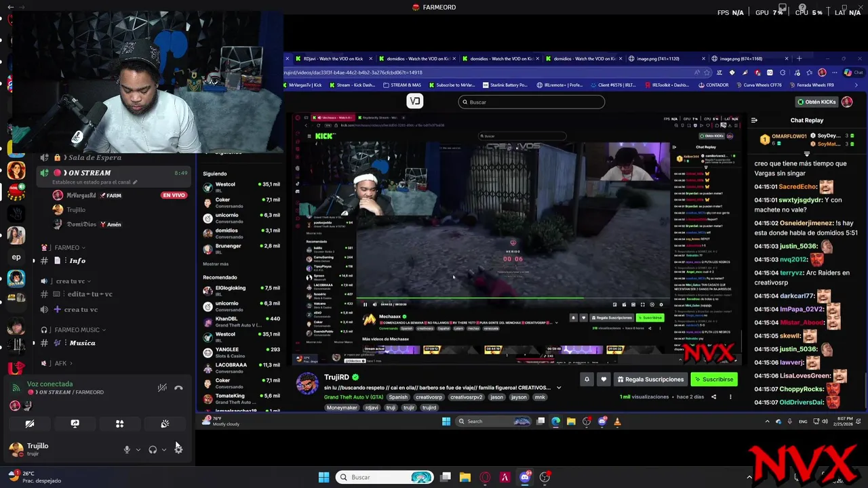Open Discord soundboard
Screen dimensions: 868x488
pyautogui.click(x=165, y=424)
